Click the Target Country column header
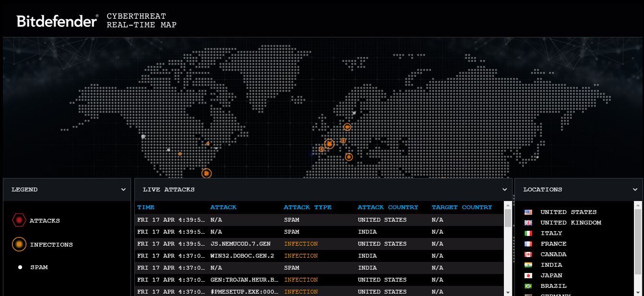644x296 pixels. pyautogui.click(x=462, y=207)
